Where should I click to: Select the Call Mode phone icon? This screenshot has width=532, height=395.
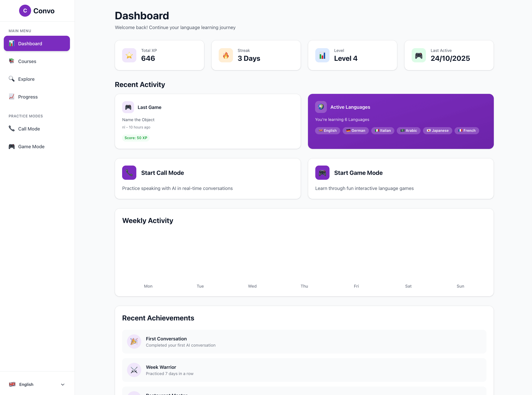tap(12, 129)
